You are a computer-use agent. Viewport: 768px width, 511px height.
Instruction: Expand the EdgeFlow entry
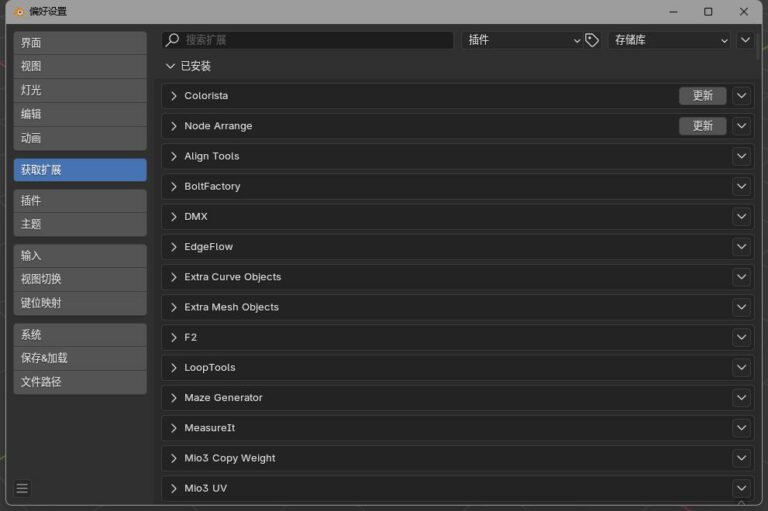point(173,247)
